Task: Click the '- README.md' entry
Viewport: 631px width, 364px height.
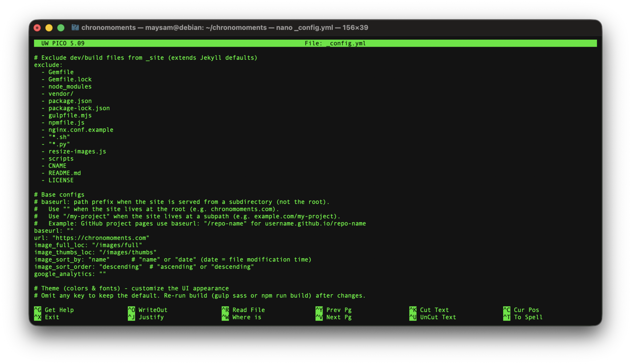Action: (61, 173)
